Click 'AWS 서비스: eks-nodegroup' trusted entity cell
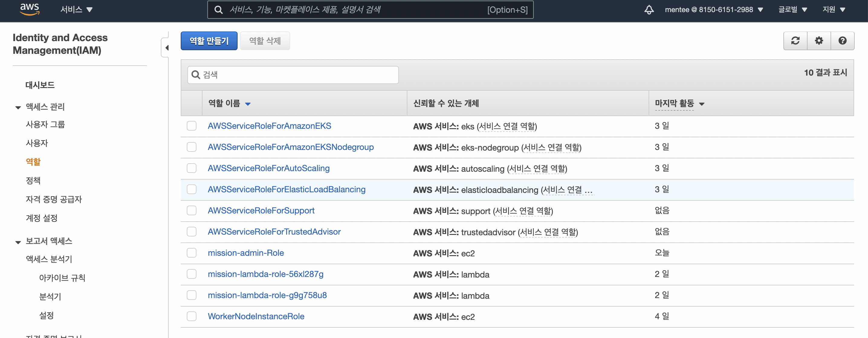Image resolution: width=868 pixels, height=338 pixels. pyautogui.click(x=497, y=148)
